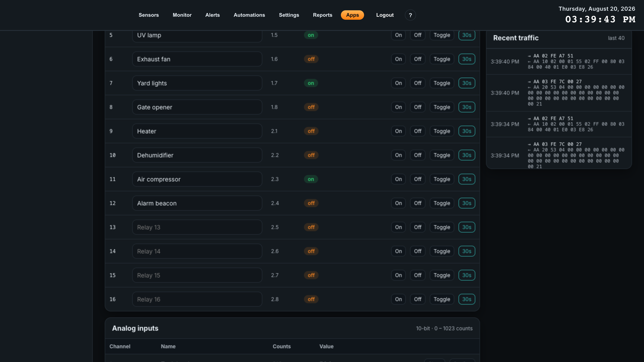Turn On the Heater relay
The width and height of the screenshot is (644, 362).
(x=398, y=131)
